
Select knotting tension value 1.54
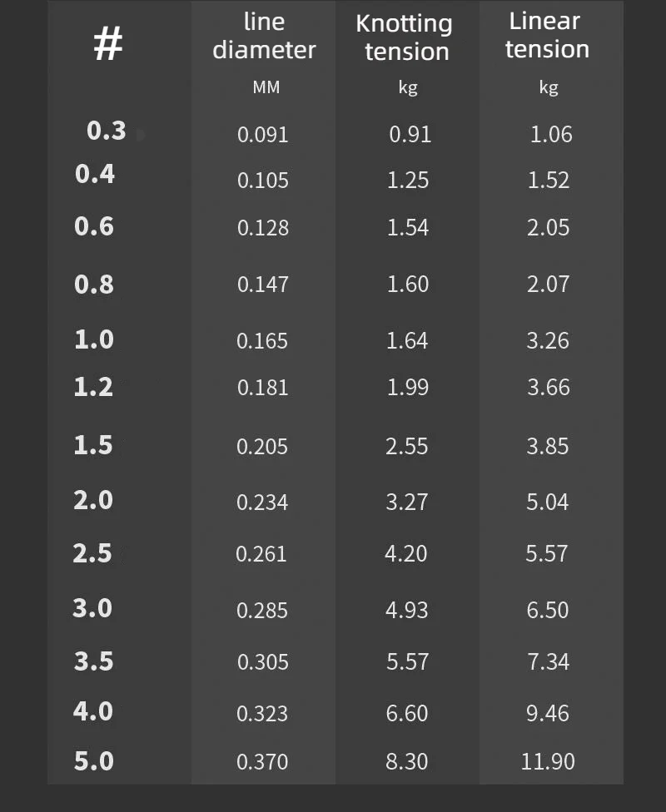pos(407,227)
